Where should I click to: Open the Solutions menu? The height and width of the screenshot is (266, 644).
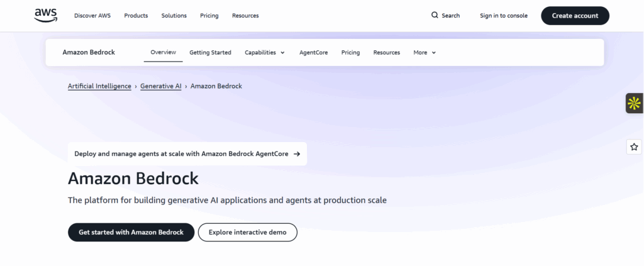click(174, 16)
